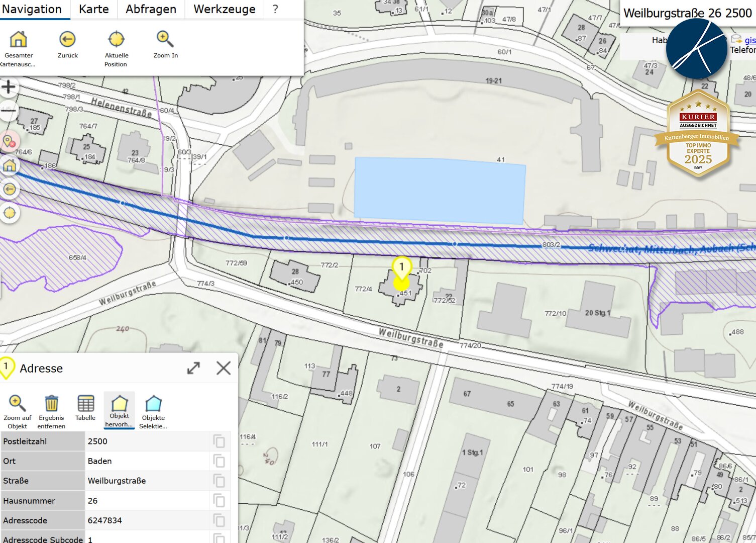Click the yellow map marker numbered 1

401,267
